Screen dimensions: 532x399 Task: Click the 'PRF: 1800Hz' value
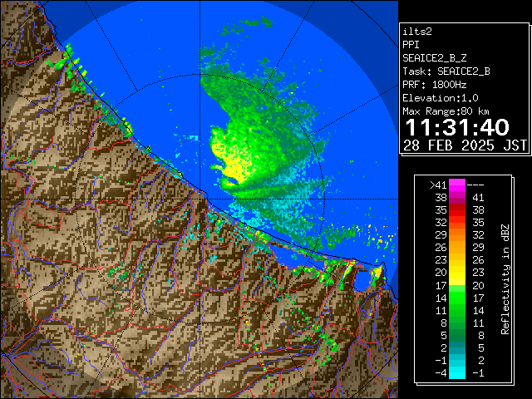coord(434,85)
